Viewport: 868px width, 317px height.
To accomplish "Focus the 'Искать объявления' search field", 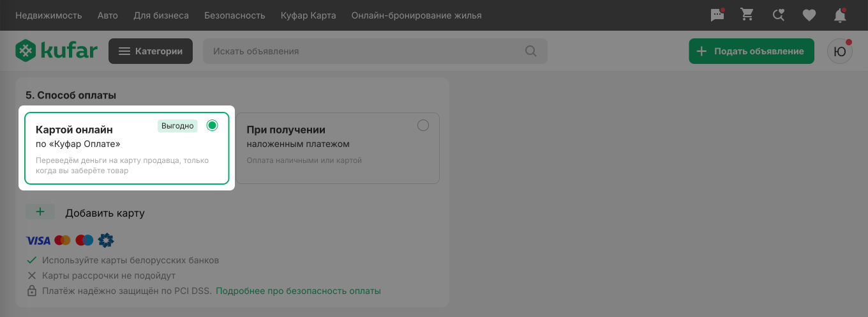I will pyautogui.click(x=375, y=51).
